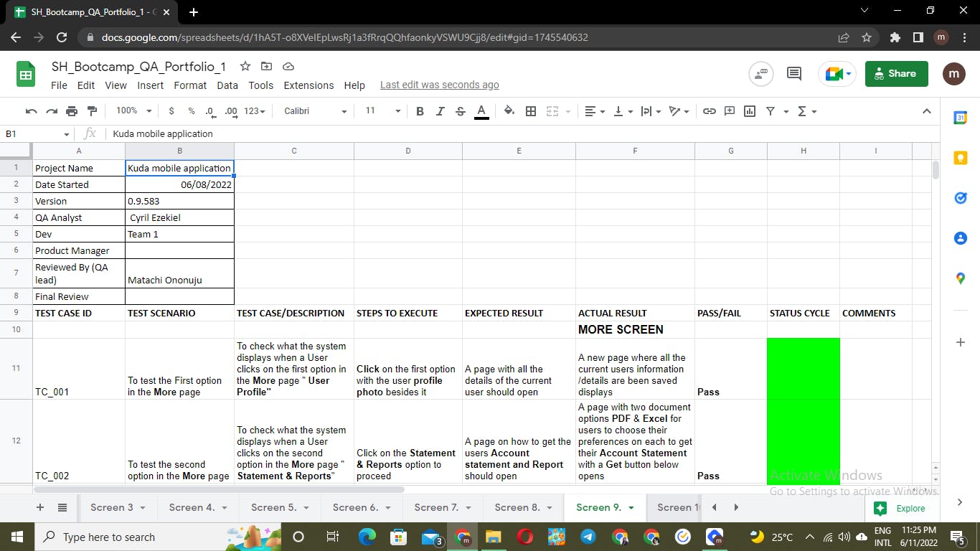
Task: Open text wrapping dropdown
Action: click(x=651, y=111)
